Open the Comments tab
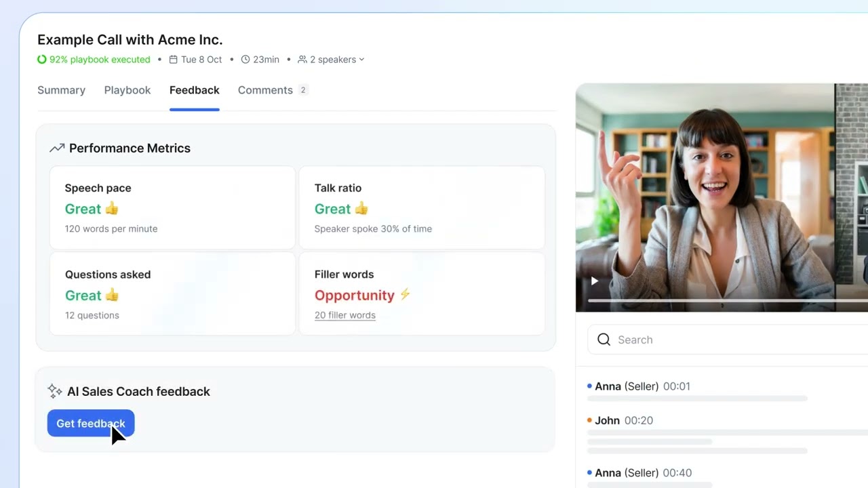 pyautogui.click(x=265, y=90)
